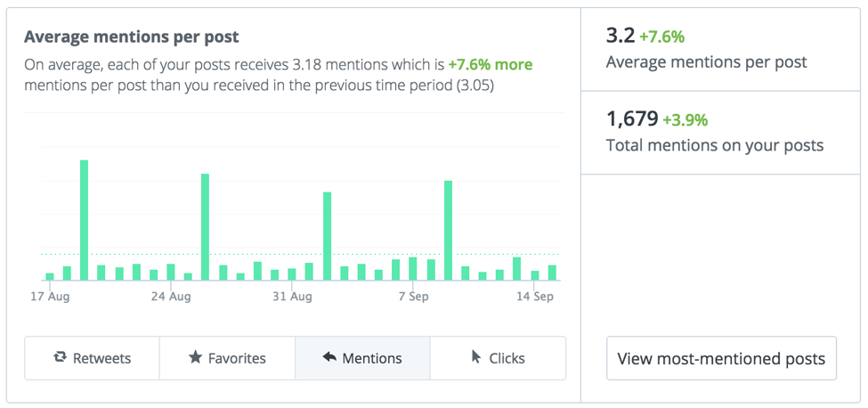Switch to the Retweets tab
Viewport: 868px width, 408px height.
click(x=92, y=358)
